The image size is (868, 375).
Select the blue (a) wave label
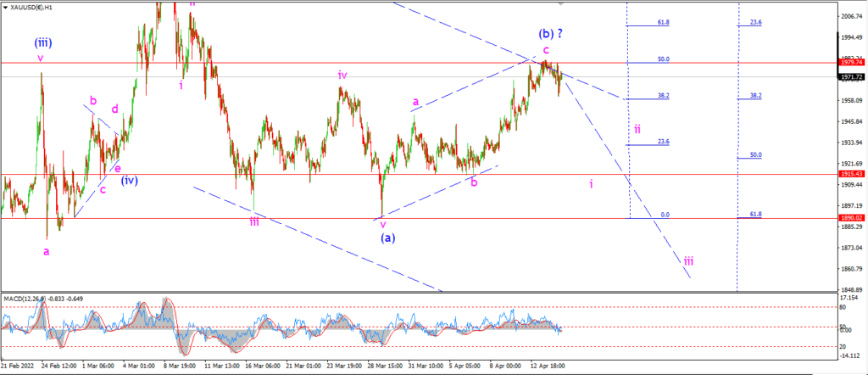point(387,238)
